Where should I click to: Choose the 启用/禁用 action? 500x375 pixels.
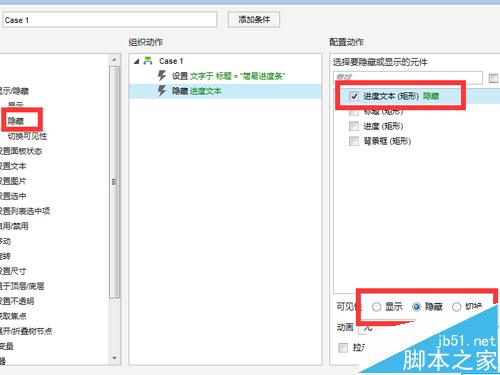[14, 226]
